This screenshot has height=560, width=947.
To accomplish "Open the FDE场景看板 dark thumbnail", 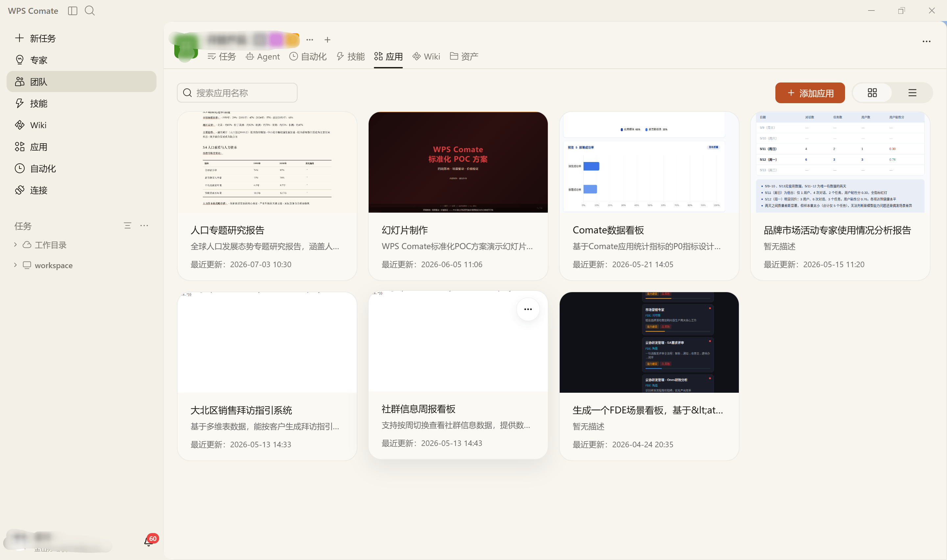I will [649, 342].
